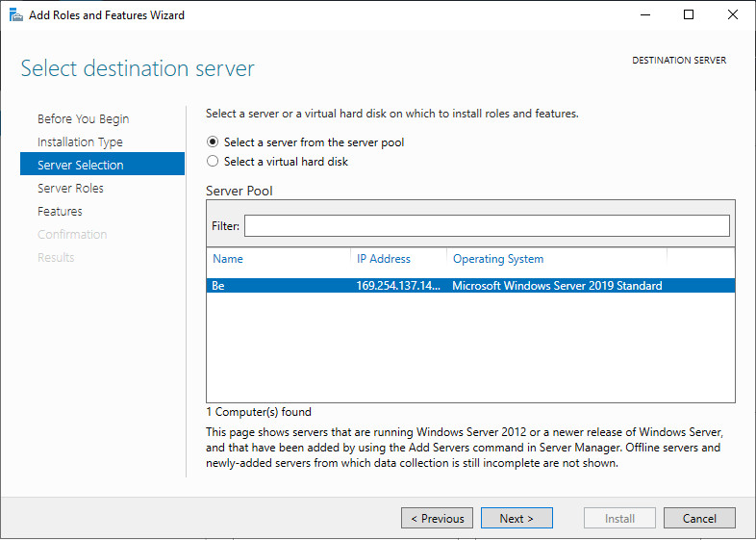Click the Filter text field

point(487,225)
